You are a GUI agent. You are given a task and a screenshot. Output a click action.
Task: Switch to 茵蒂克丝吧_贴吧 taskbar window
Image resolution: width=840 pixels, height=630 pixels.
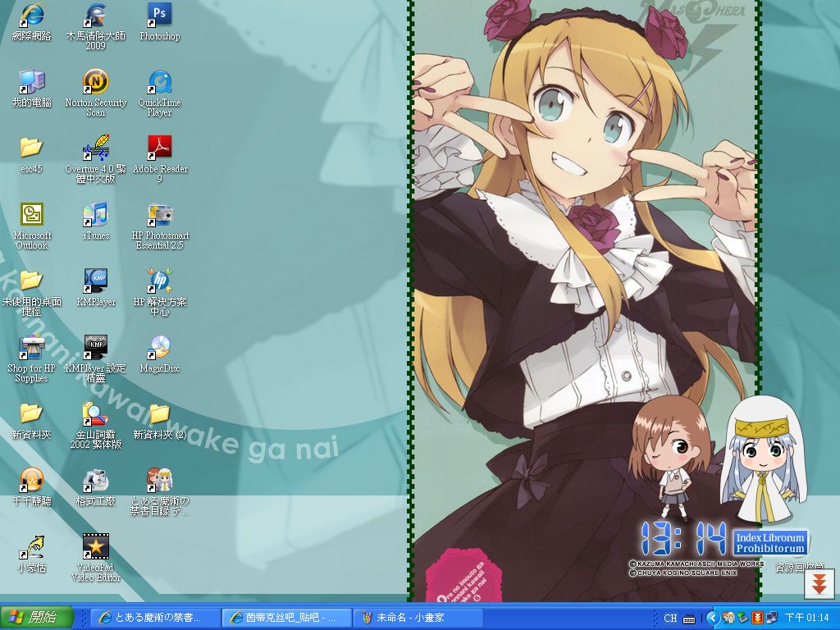tap(288, 618)
